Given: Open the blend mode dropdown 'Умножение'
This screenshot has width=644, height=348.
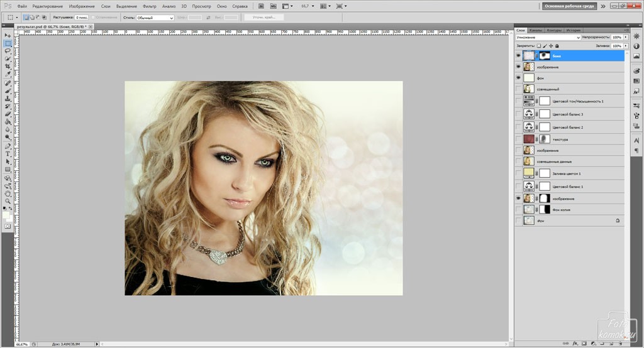Looking at the screenshot, I should click(x=547, y=38).
